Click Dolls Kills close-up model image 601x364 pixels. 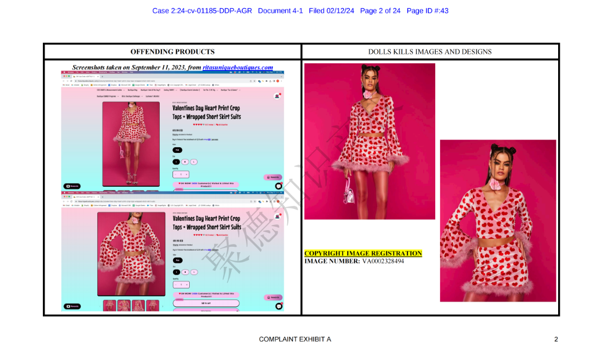coord(498,221)
